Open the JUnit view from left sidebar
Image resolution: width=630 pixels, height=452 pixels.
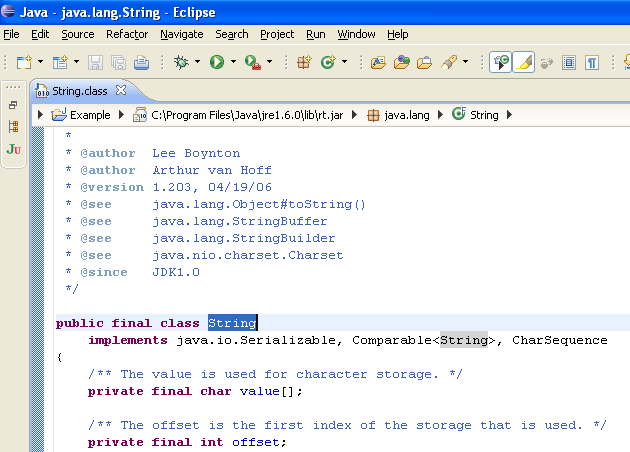point(13,149)
